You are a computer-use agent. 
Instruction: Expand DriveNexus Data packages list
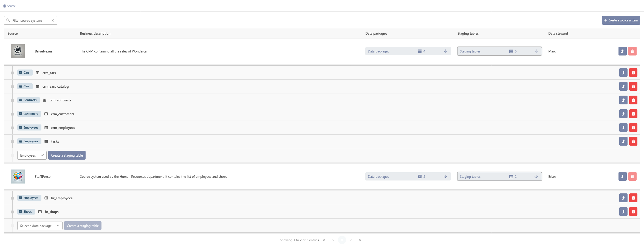click(x=408, y=51)
